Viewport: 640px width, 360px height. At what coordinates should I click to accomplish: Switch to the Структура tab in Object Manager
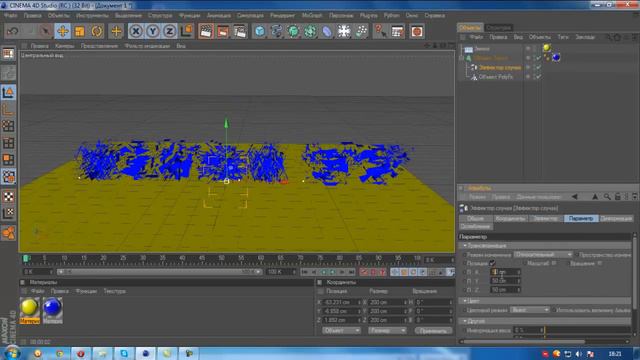499,28
